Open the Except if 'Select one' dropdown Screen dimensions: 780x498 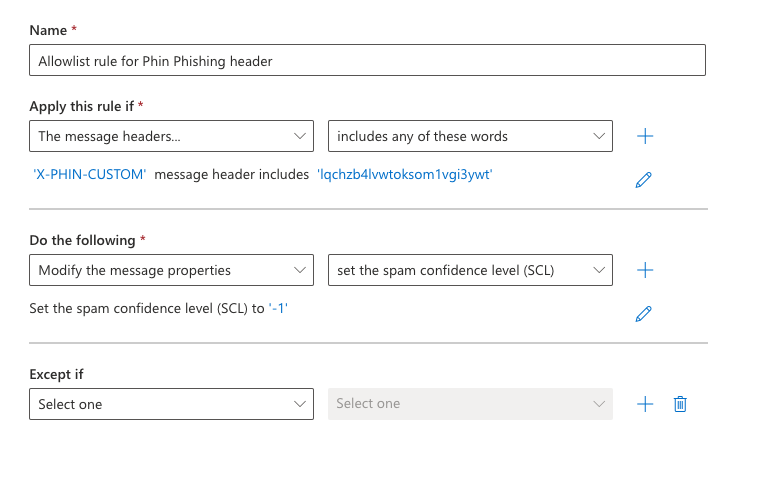(x=172, y=404)
